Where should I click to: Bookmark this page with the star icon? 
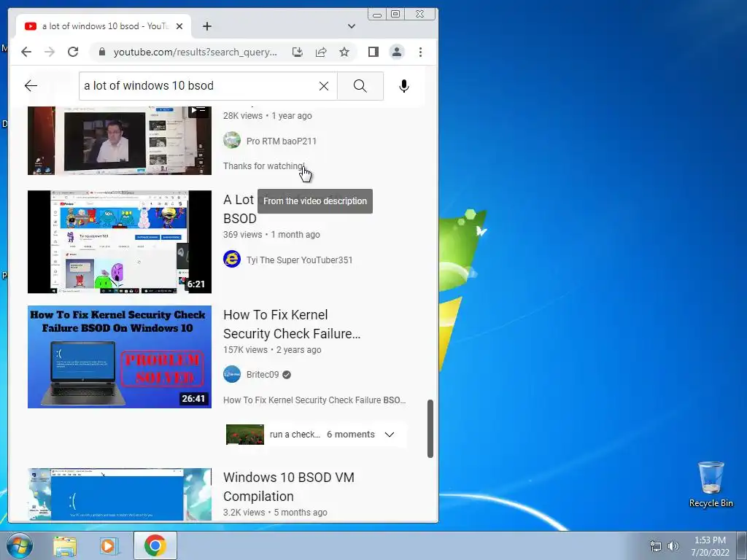(344, 52)
